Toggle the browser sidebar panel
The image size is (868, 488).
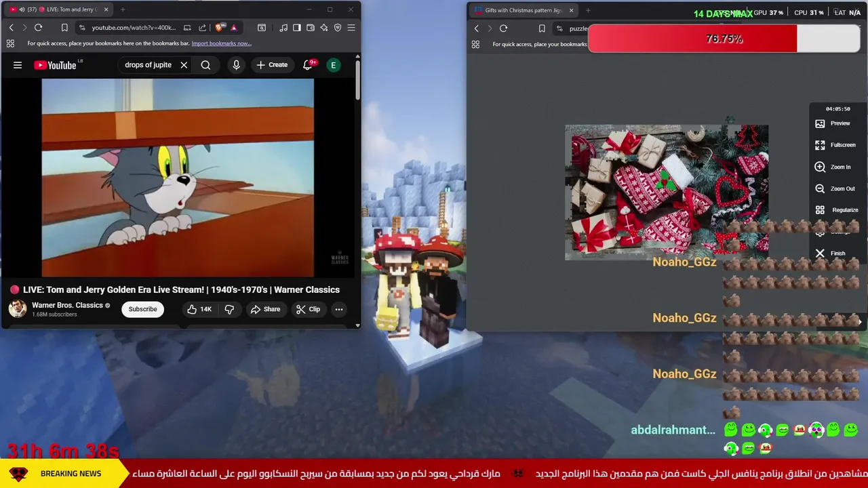coord(296,28)
